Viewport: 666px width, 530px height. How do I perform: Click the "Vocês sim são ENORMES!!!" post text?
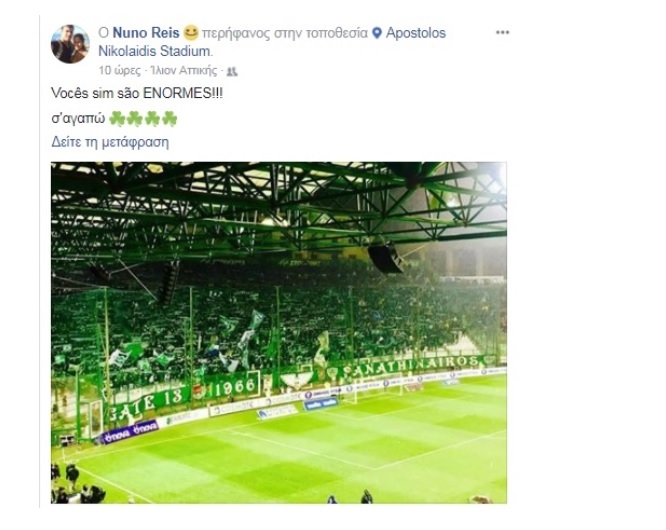click(137, 93)
